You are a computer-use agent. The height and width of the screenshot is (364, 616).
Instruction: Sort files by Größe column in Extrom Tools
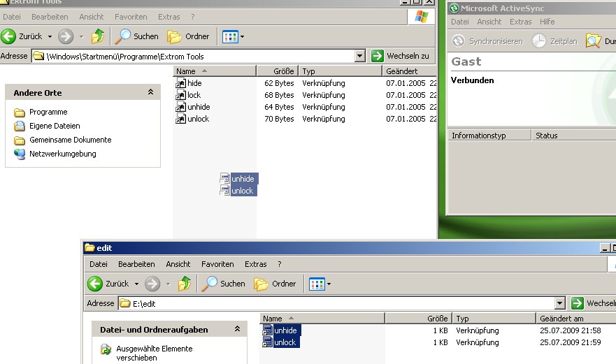click(278, 71)
